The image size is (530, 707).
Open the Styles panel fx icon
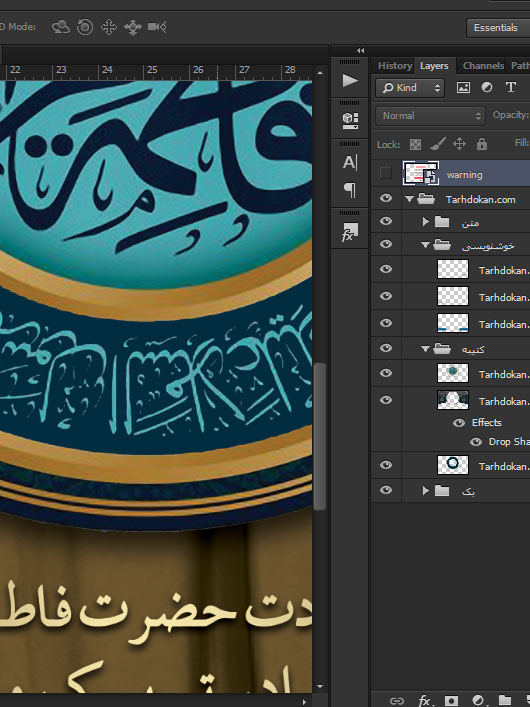350,232
